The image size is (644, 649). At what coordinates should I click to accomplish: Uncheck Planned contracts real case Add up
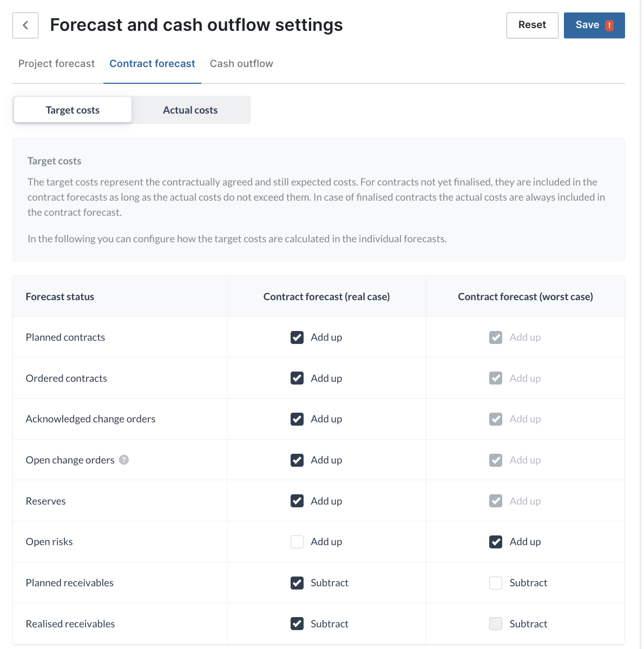click(x=297, y=337)
